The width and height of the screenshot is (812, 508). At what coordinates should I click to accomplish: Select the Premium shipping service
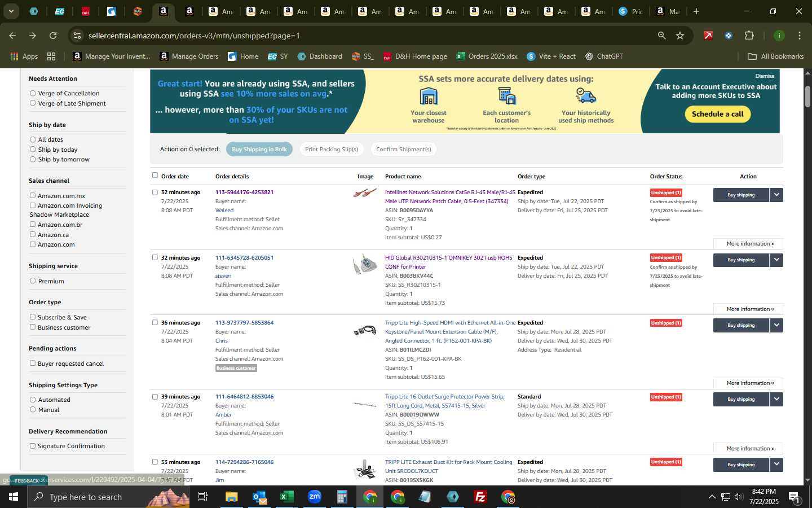pos(33,281)
